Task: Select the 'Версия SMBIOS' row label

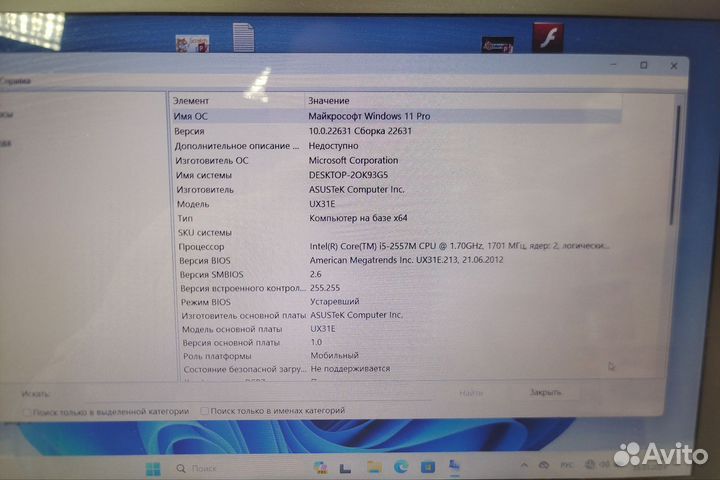Action: point(211,275)
